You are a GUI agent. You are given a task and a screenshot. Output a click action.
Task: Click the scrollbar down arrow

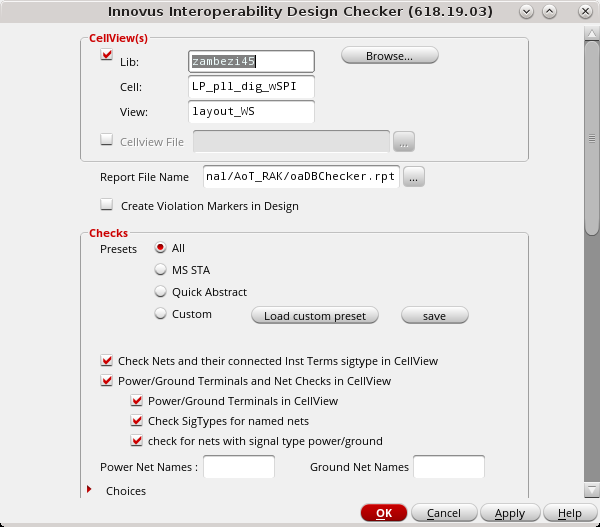coord(592,490)
